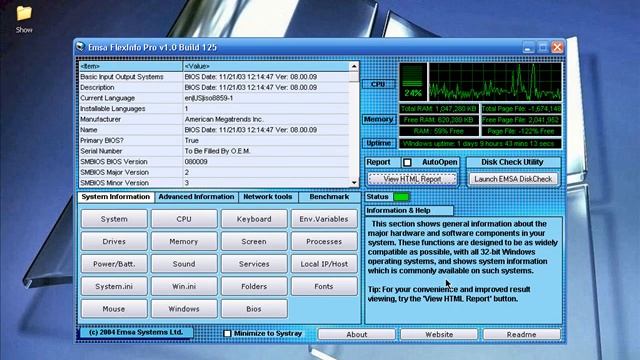Open Env.Variables information
Viewport: 640px width, 360px height.
pos(324,219)
